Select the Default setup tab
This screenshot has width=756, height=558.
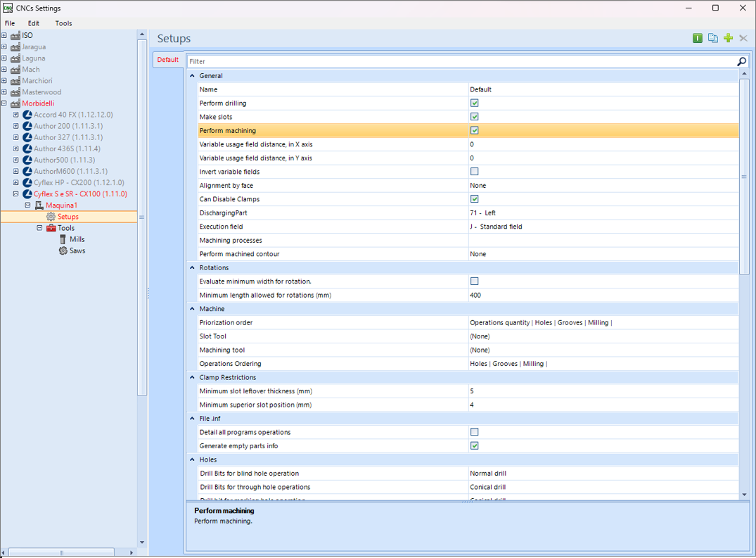pos(168,60)
